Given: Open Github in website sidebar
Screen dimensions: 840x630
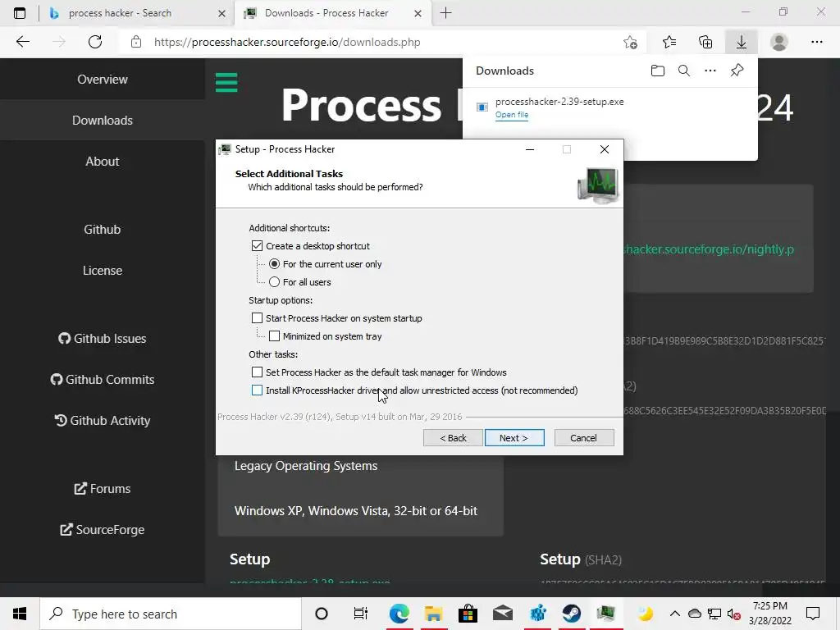Looking at the screenshot, I should (103, 230).
